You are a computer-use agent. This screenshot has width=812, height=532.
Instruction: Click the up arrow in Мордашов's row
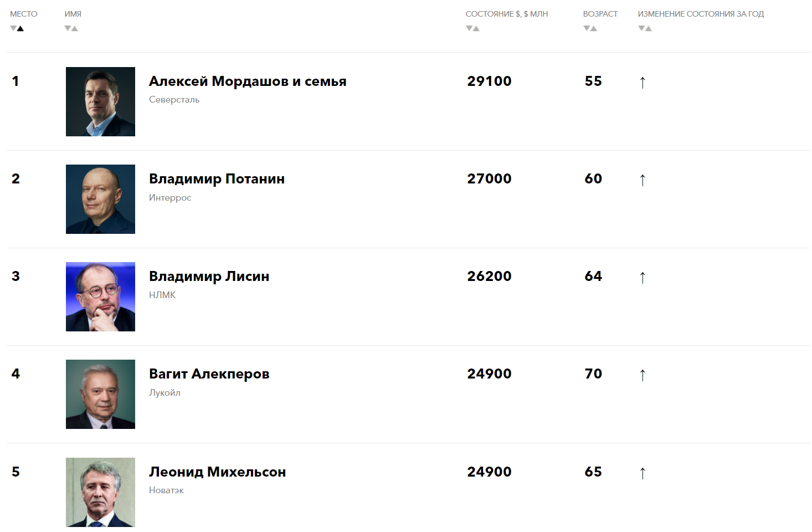point(643,83)
